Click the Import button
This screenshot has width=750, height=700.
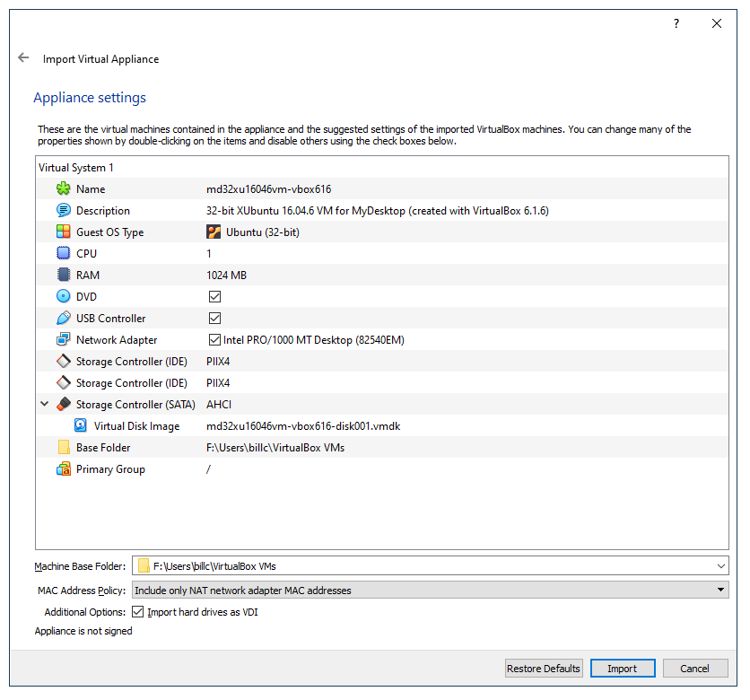[622, 669]
